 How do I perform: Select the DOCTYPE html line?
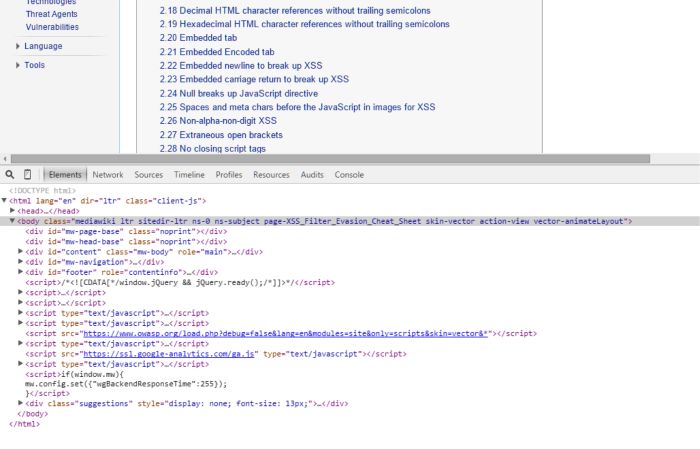[42, 191]
